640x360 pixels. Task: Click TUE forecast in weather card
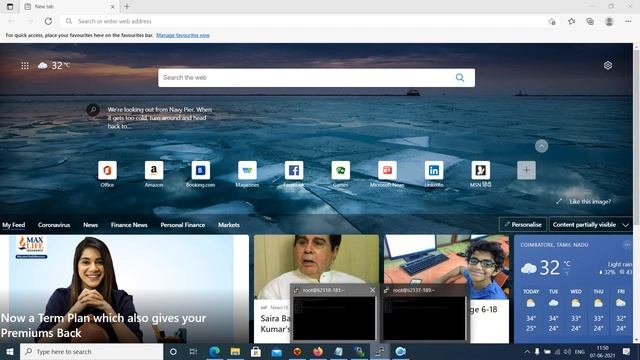553,309
